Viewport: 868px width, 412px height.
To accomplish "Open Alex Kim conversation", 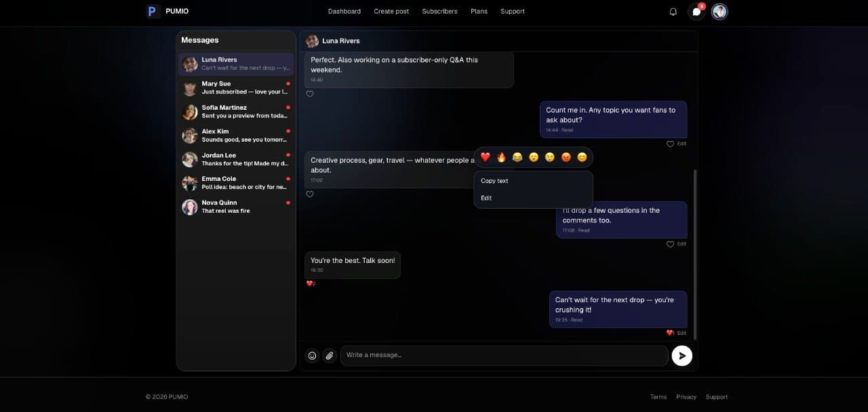I will click(236, 136).
